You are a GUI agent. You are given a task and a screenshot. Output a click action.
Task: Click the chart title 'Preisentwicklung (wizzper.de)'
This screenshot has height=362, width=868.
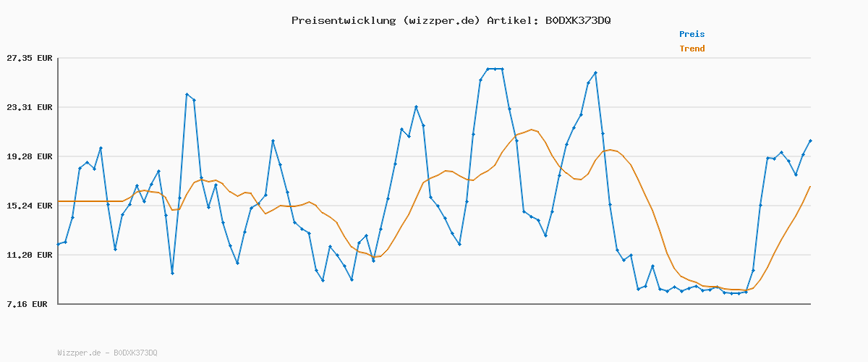tap(386, 20)
